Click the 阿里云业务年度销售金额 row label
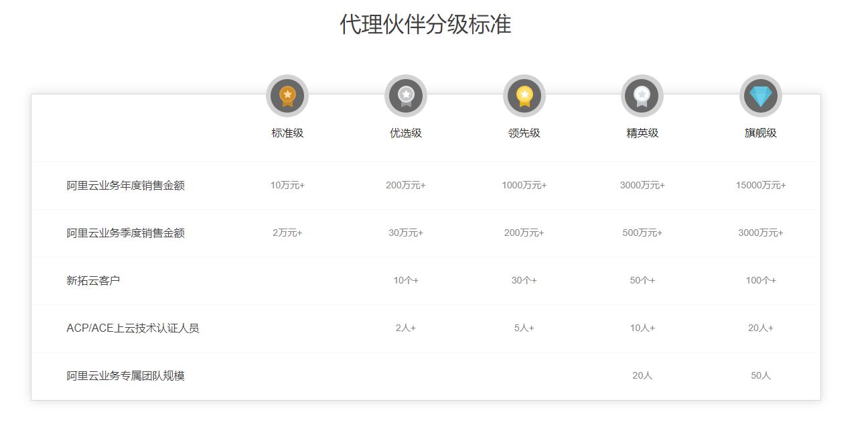This screenshot has height=439, width=868. pos(125,186)
